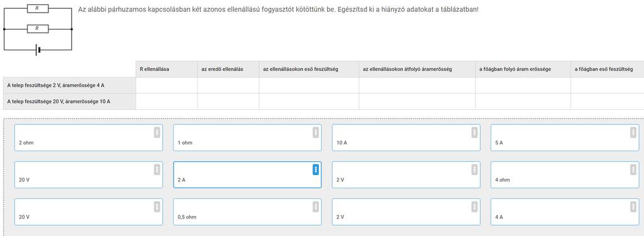Click 'R ellenállása' cell in the 2 V row
This screenshot has width=644, height=236.
[x=166, y=85]
